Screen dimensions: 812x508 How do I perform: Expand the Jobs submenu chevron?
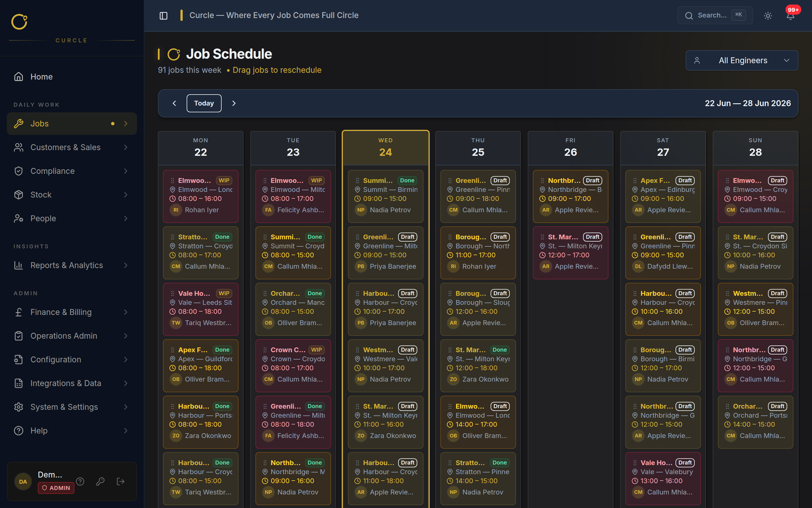tap(126, 124)
